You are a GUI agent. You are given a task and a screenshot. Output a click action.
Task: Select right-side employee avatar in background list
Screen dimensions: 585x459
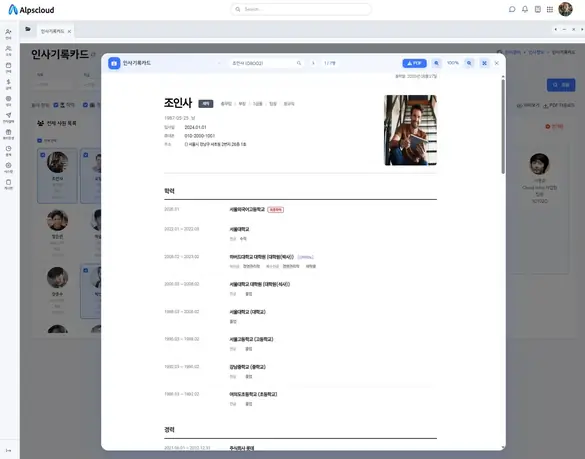tap(539, 164)
